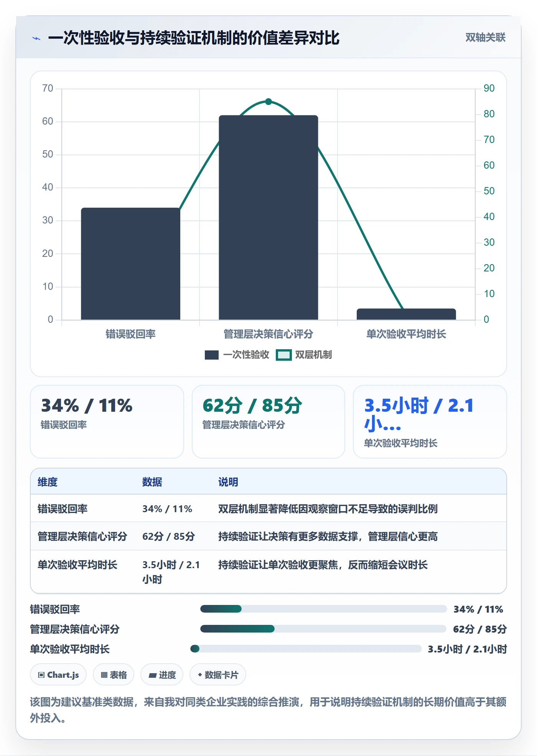Open the 34% / 11% data card
537x756 pixels.
107,421
